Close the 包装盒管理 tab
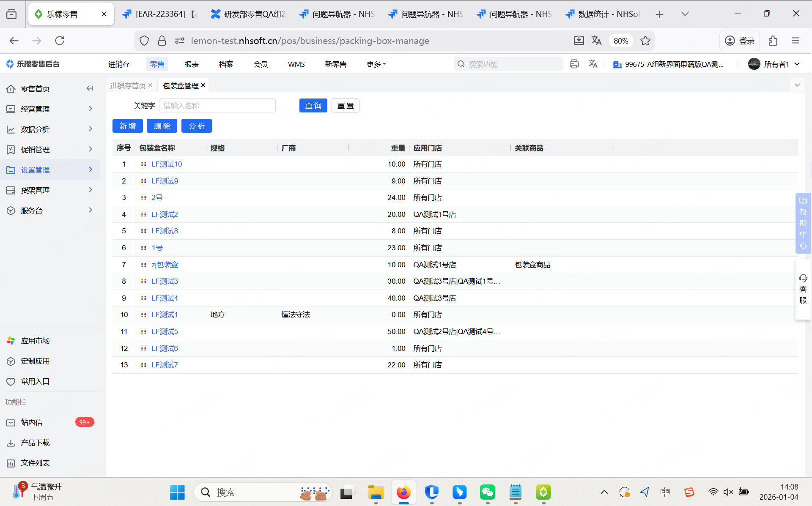The width and height of the screenshot is (812, 506). tap(203, 85)
